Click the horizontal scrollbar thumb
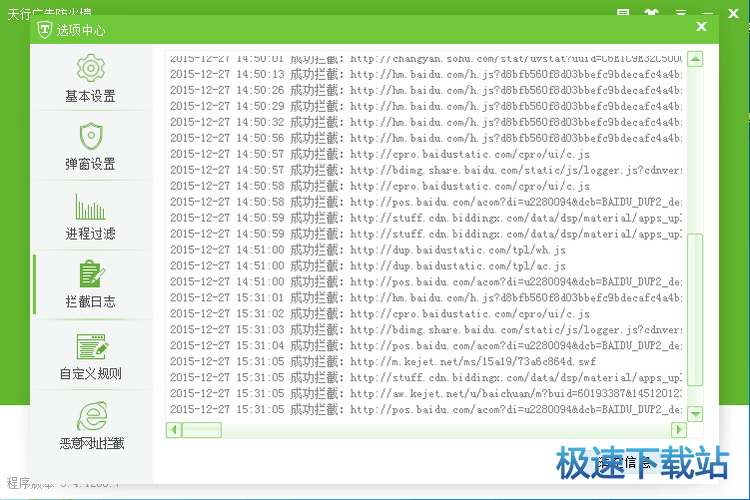750x500 pixels. 202,430
